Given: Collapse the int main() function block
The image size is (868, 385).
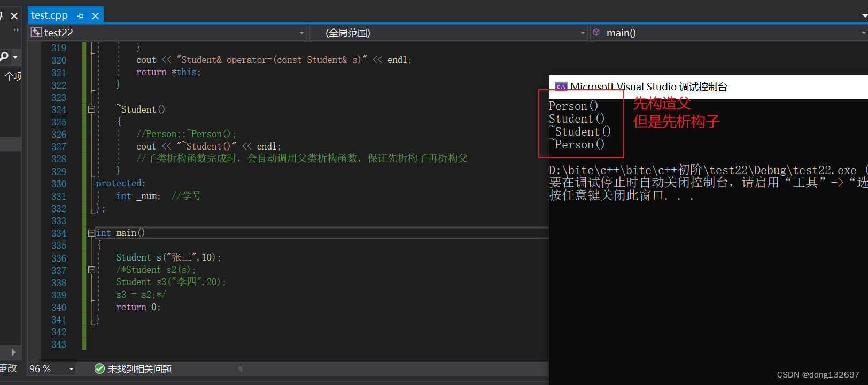Looking at the screenshot, I should [x=91, y=233].
